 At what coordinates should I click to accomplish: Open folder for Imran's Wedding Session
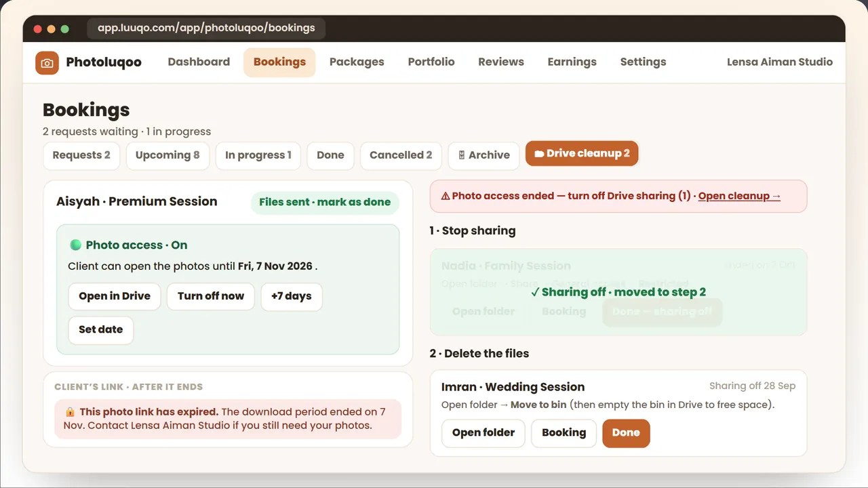click(484, 433)
